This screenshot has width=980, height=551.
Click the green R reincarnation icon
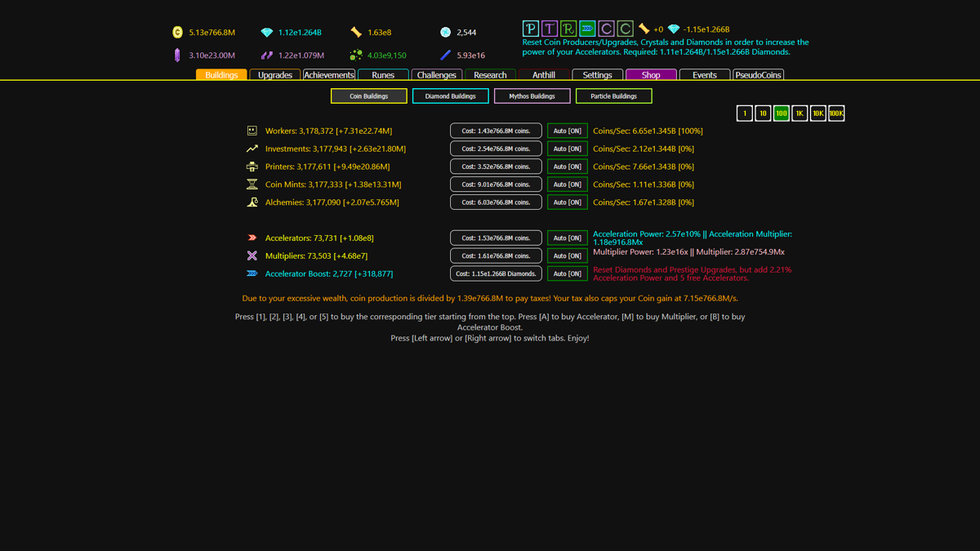click(568, 28)
